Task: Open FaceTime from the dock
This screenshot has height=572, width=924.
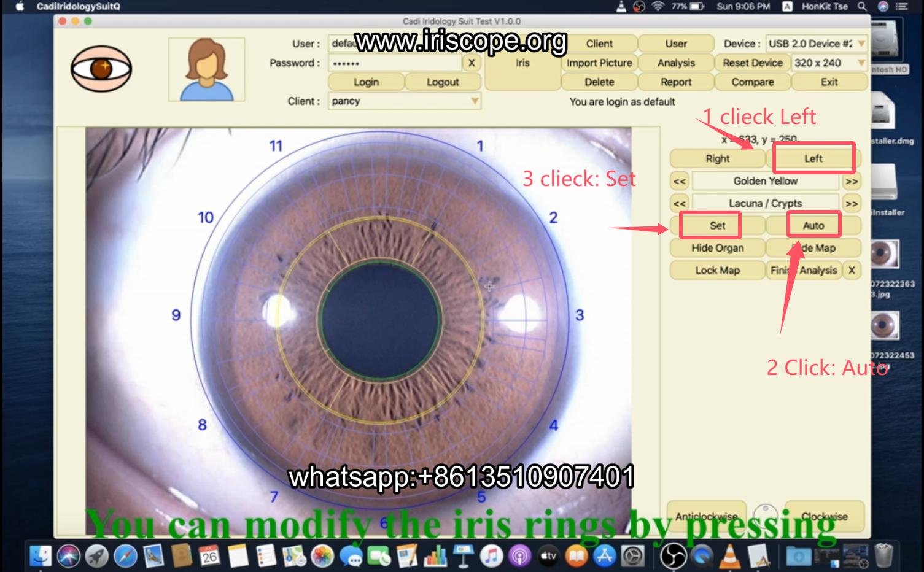Action: point(379,556)
